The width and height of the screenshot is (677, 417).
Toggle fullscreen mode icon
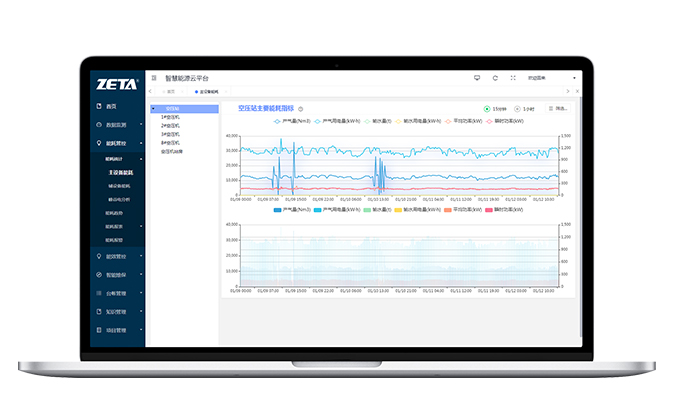click(513, 78)
